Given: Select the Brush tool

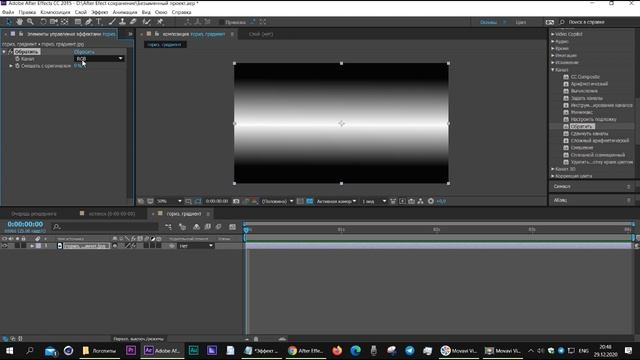Looking at the screenshot, I should (x=112, y=22).
